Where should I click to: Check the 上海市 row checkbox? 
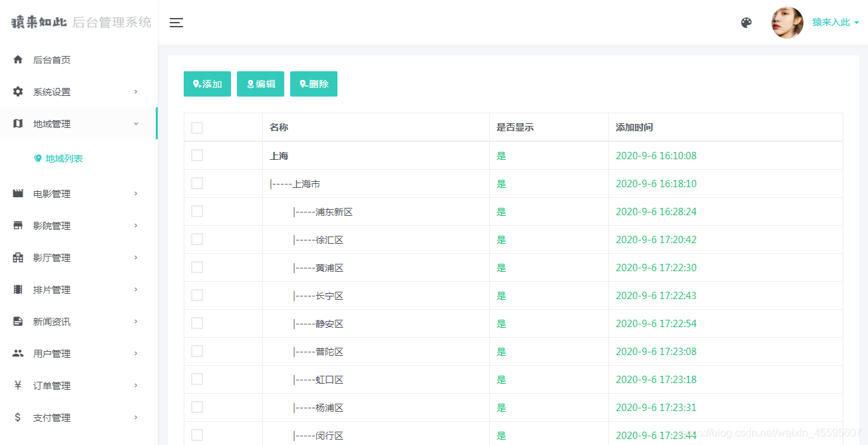197,183
